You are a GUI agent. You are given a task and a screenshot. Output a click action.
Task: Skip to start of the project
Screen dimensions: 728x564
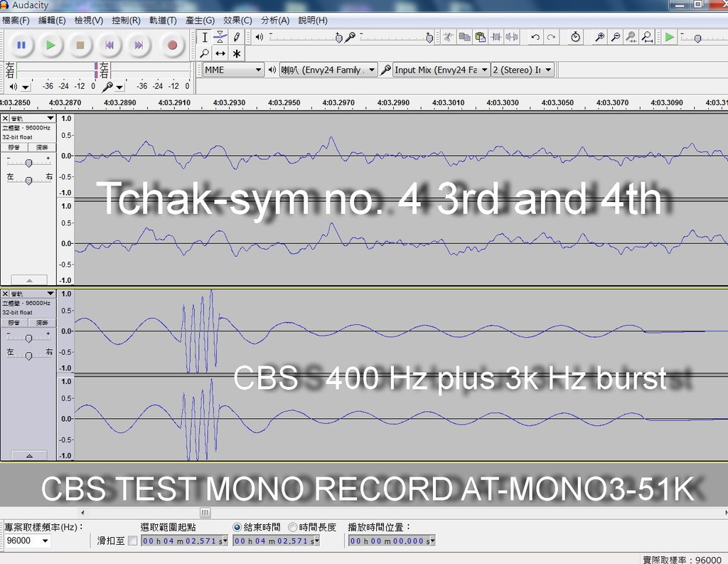[109, 45]
